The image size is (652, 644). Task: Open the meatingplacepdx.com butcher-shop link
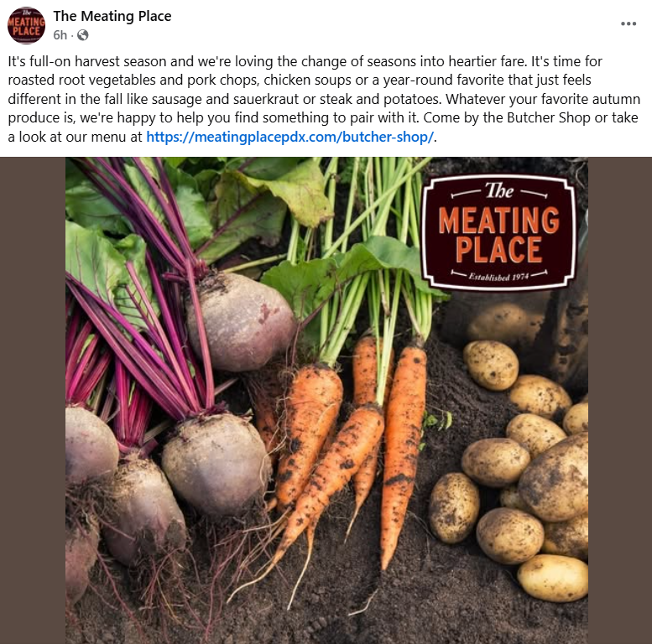pos(289,137)
